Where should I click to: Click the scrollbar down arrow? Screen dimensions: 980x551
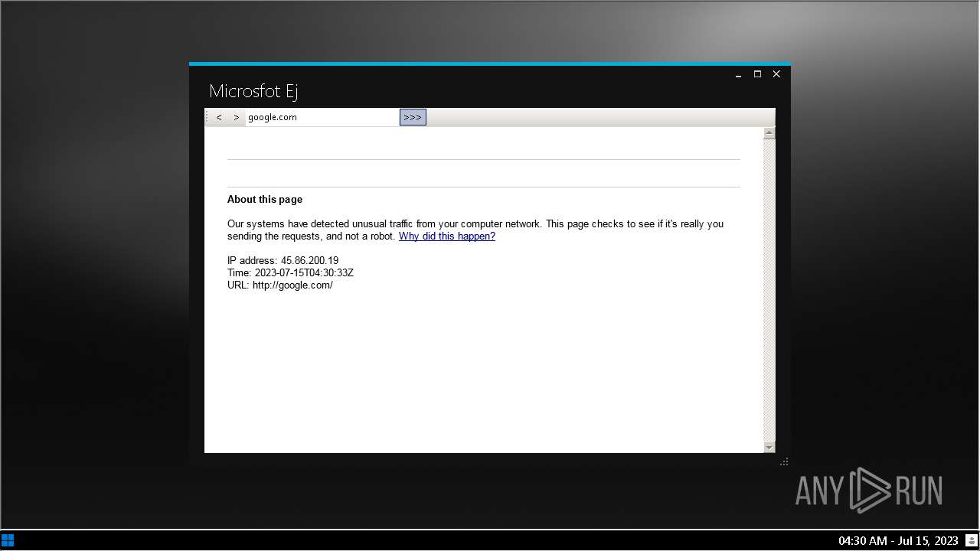click(x=769, y=447)
